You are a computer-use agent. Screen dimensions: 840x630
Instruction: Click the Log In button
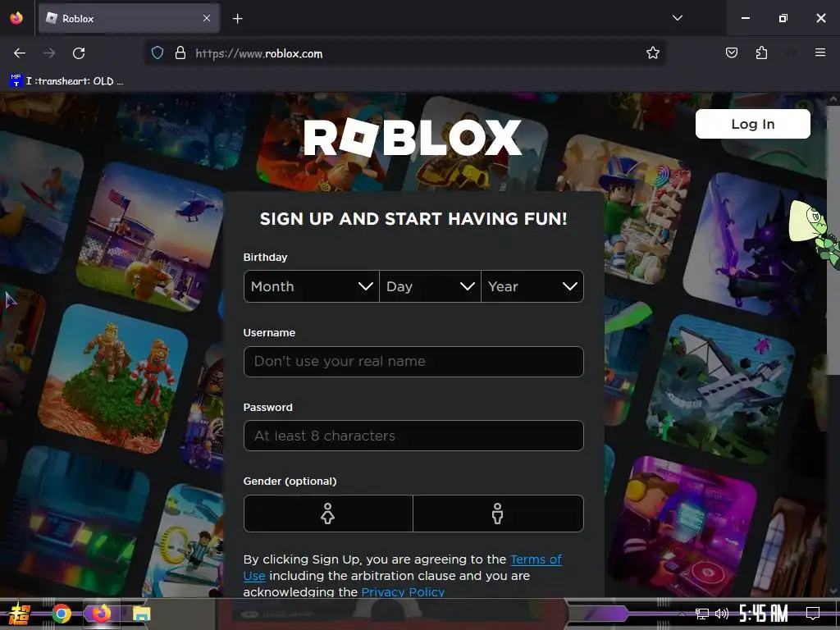point(753,125)
